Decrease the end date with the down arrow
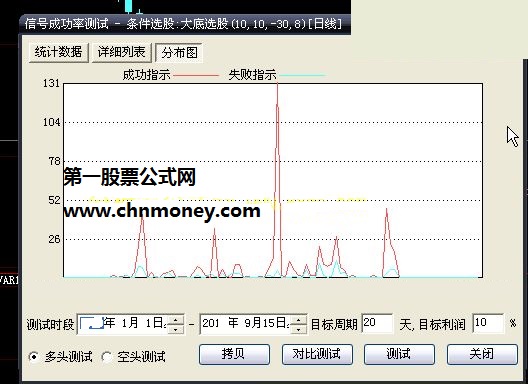The image size is (528, 384). coord(298,329)
